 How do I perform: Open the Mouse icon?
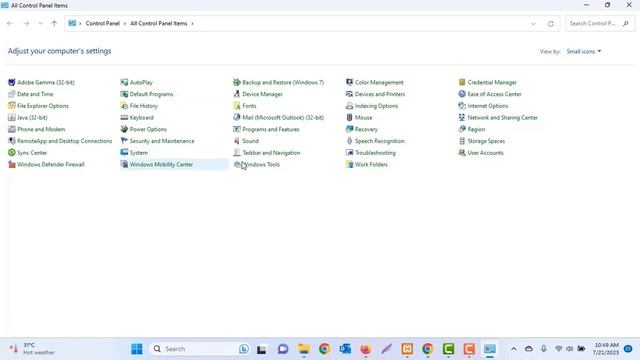[x=349, y=118]
